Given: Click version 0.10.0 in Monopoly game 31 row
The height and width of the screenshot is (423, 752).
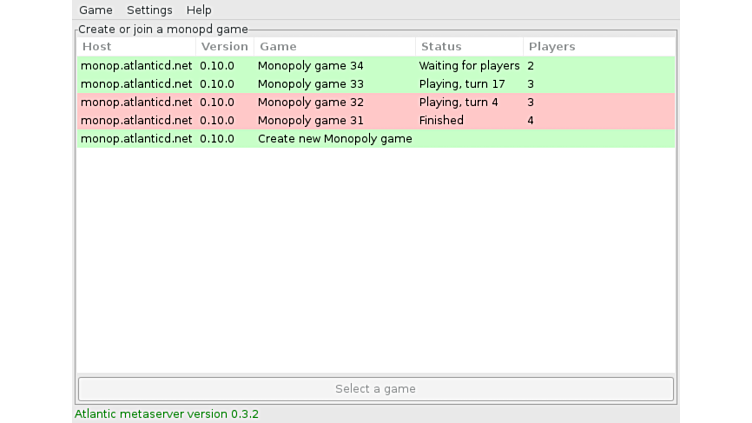Looking at the screenshot, I should click(217, 120).
